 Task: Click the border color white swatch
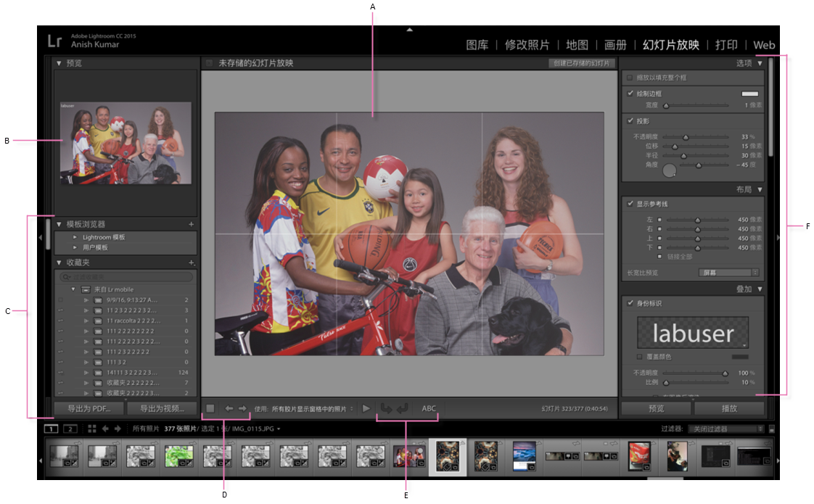pyautogui.click(x=749, y=94)
